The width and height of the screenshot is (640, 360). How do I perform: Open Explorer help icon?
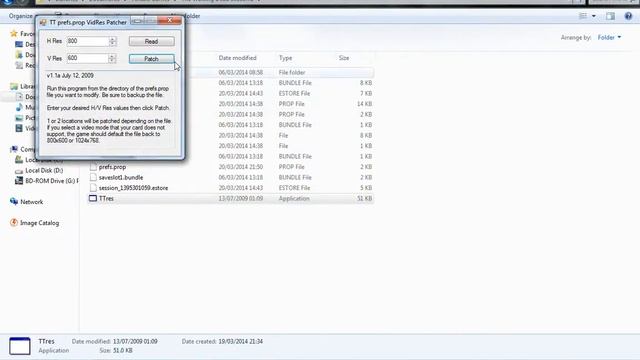click(628, 16)
